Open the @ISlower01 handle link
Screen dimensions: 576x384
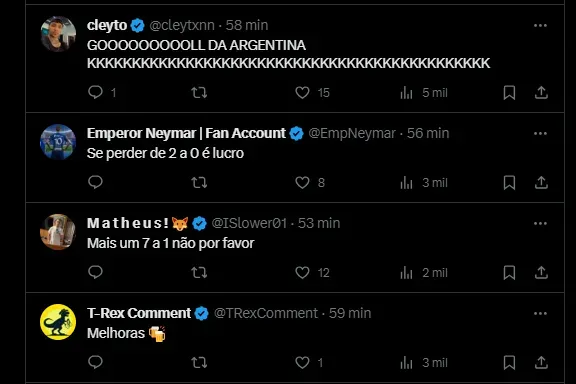point(249,223)
